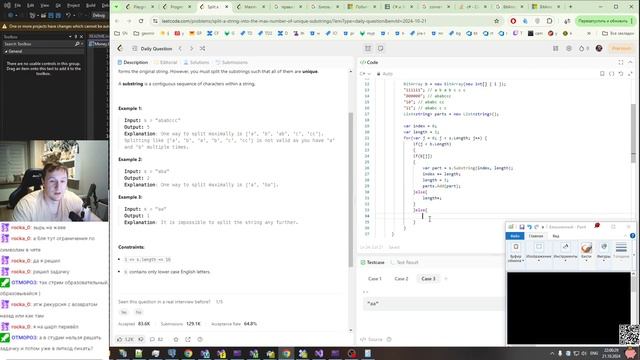Switch to the Testcase tab
The height and width of the screenshot is (360, 640).
click(x=373, y=262)
